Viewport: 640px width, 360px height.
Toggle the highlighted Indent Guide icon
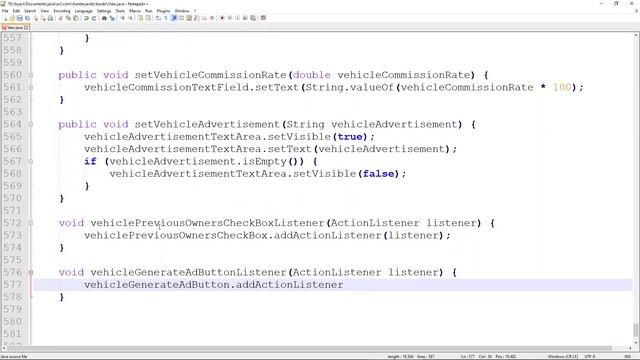(173, 18)
